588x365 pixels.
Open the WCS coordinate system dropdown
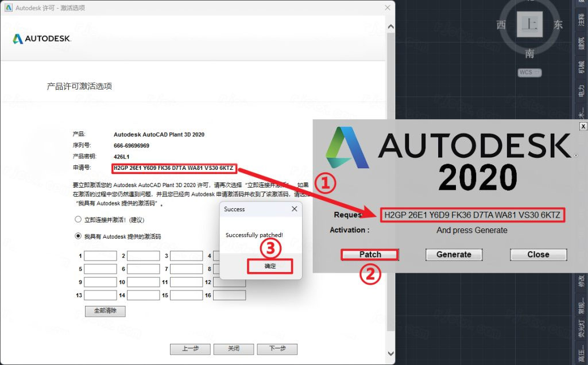tap(529, 72)
